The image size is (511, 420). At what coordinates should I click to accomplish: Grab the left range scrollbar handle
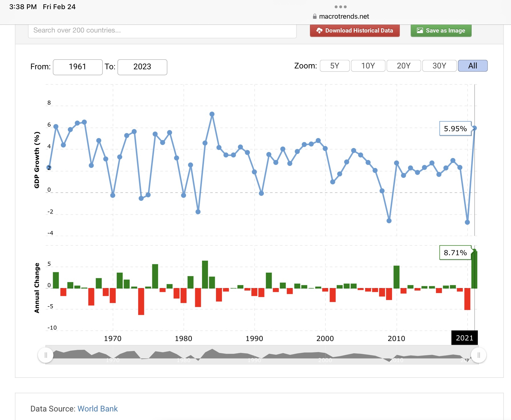point(46,355)
